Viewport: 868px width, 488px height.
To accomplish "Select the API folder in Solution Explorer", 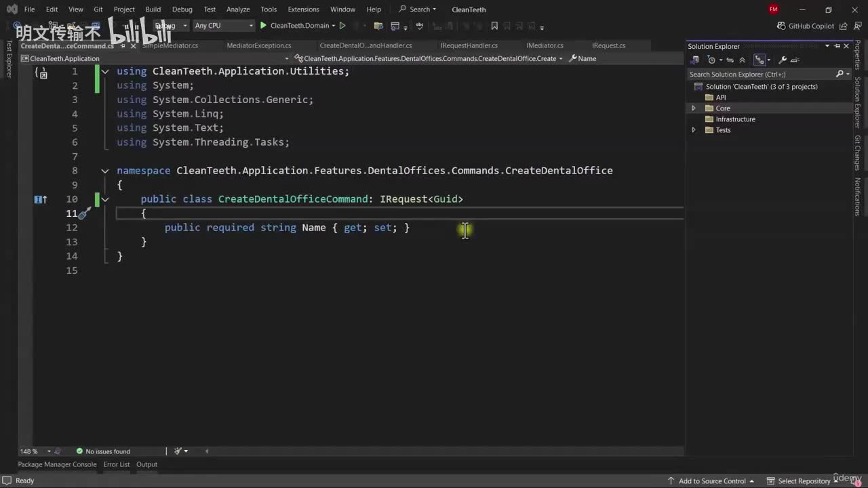I will pos(721,98).
